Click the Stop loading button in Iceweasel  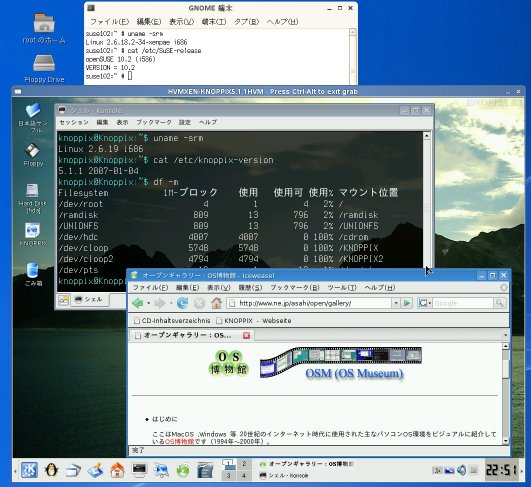click(x=199, y=303)
